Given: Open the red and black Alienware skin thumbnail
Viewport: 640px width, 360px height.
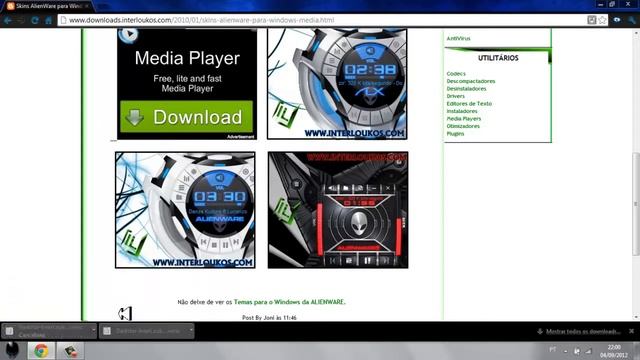Looking at the screenshot, I should click(338, 210).
